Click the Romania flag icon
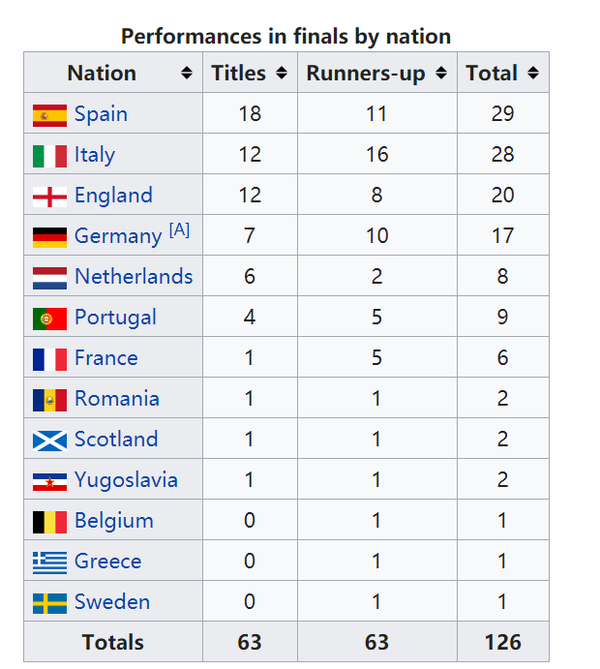Image resolution: width=600 pixels, height=669 pixels. 50,400
